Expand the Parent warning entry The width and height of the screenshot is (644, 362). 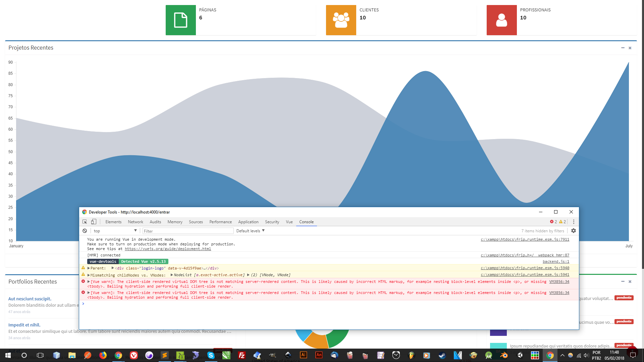[89, 268]
